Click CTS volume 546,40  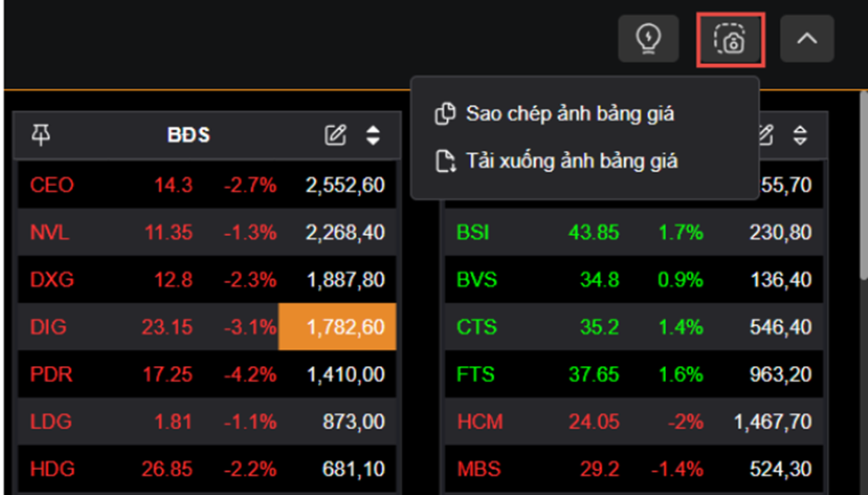click(781, 328)
